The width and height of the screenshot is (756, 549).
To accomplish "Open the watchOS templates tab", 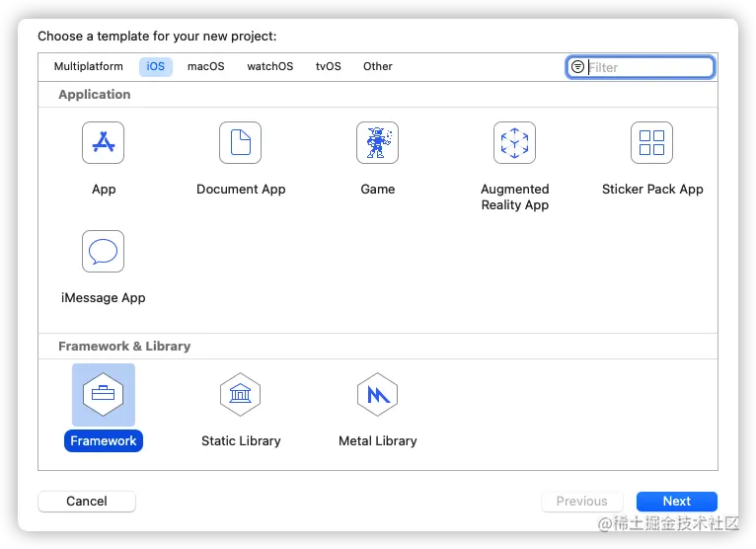I will tap(270, 66).
